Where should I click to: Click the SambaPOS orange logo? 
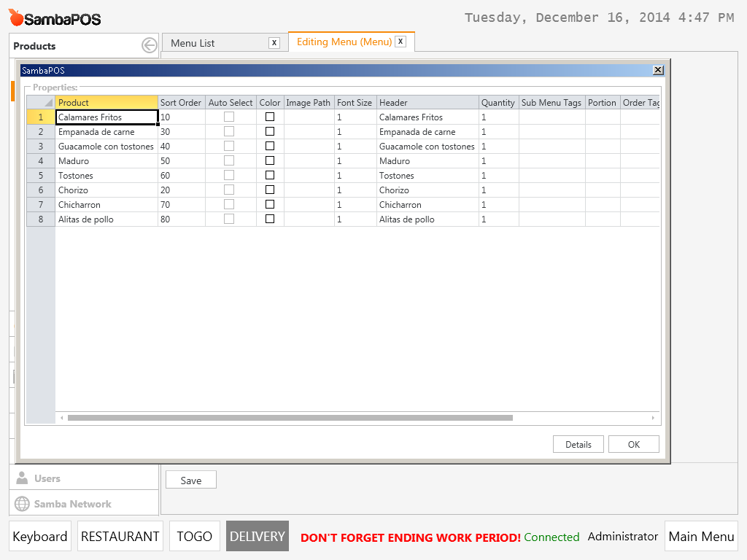pos(16,17)
